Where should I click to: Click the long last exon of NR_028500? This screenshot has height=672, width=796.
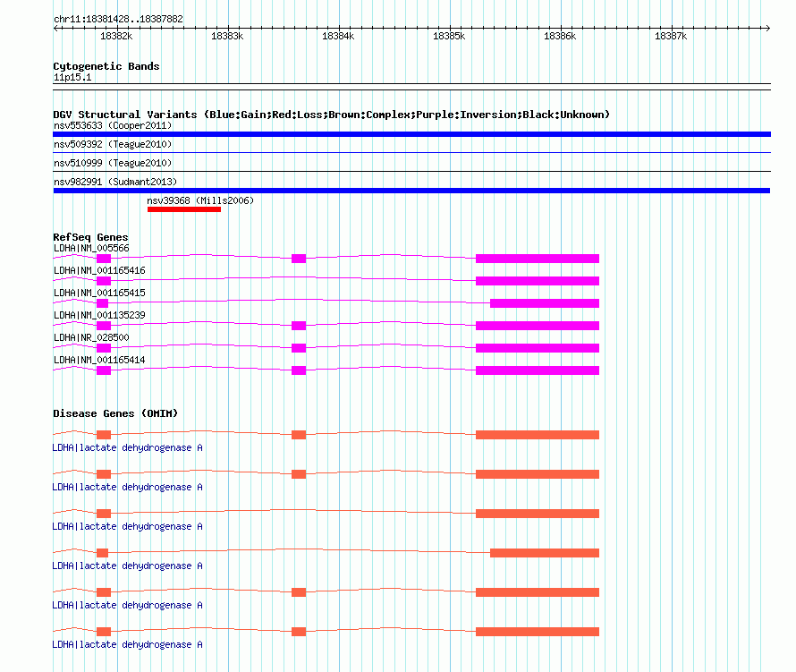click(x=538, y=348)
